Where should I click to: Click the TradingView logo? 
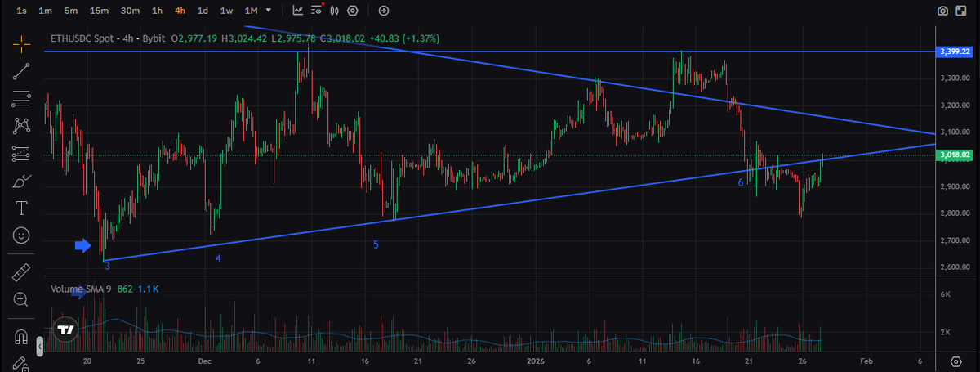tap(66, 329)
